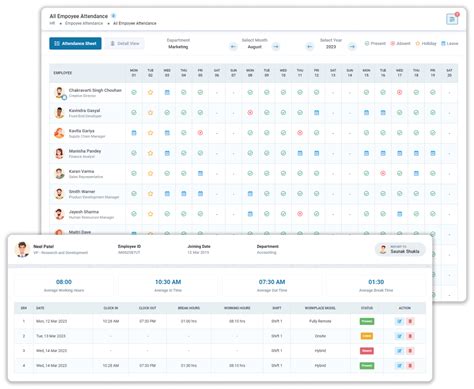Open the Employee Attendance breadcrumb link
Screen dimensions: 474x389
click(84, 23)
